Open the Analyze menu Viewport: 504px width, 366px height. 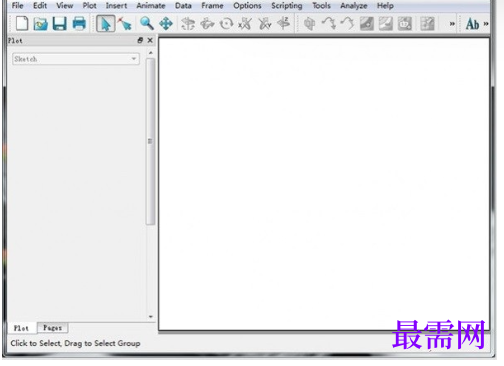click(354, 6)
